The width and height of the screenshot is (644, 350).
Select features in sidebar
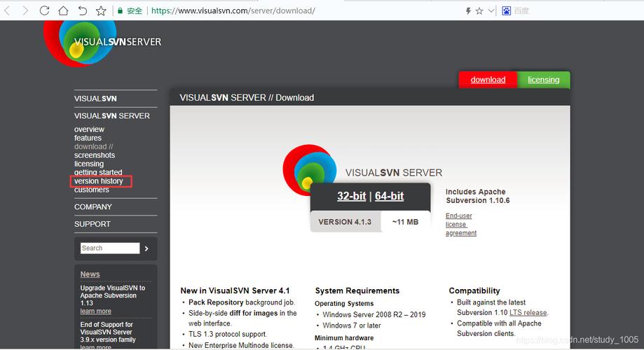[88, 138]
